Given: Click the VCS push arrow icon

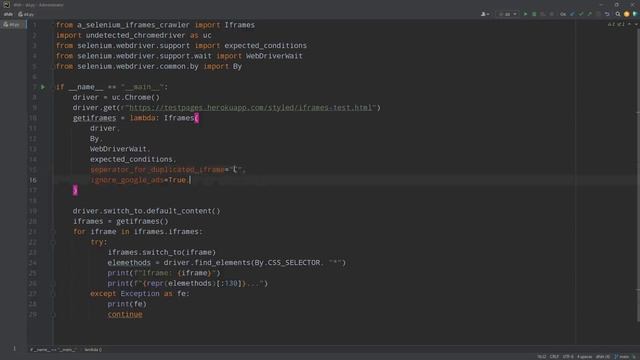Looking at the screenshot, I should (x=589, y=14).
